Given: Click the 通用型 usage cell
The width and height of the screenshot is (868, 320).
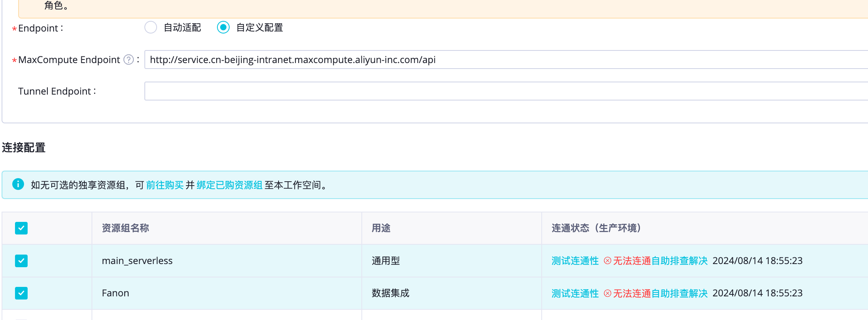Looking at the screenshot, I should pos(386,261).
